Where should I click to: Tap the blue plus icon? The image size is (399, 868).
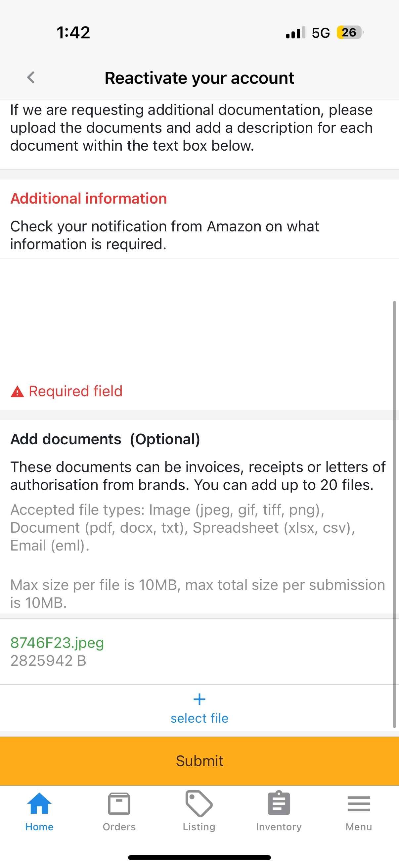pos(199,699)
